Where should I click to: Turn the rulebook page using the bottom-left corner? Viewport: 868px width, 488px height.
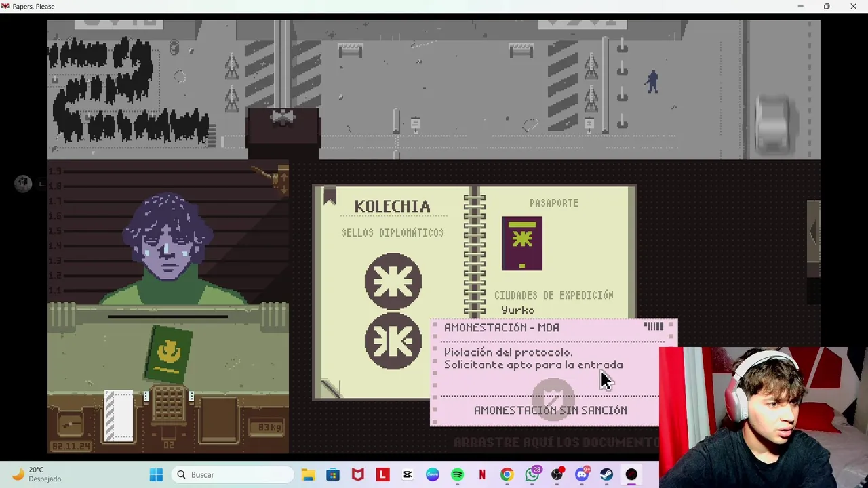(x=331, y=388)
